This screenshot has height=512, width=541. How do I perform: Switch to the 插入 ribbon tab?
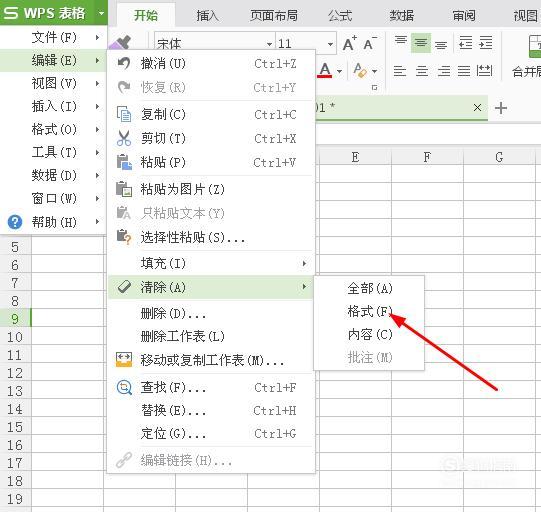pyautogui.click(x=207, y=15)
